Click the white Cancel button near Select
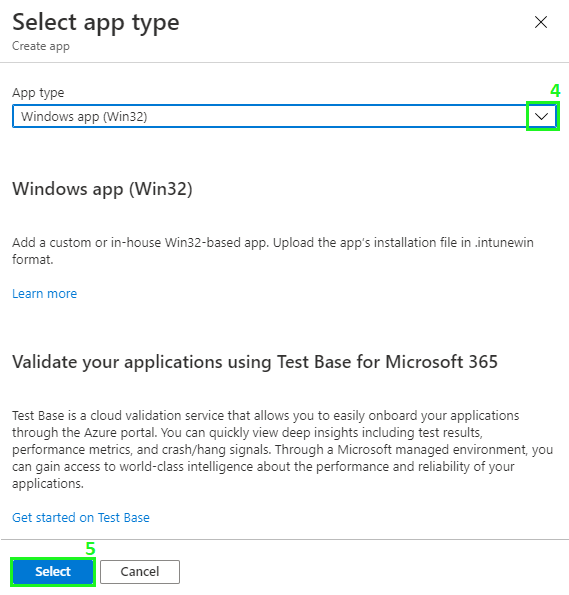This screenshot has height=595, width=569. coord(140,571)
